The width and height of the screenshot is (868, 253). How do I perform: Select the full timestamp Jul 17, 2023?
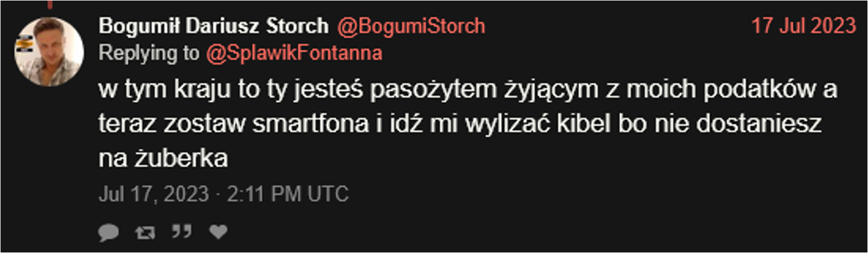154,194
